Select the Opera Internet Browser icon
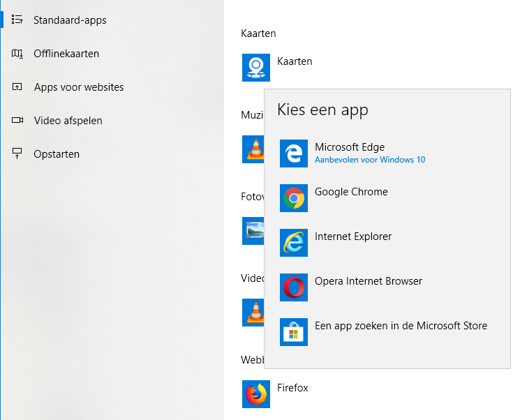This screenshot has width=520, height=420. [x=294, y=287]
